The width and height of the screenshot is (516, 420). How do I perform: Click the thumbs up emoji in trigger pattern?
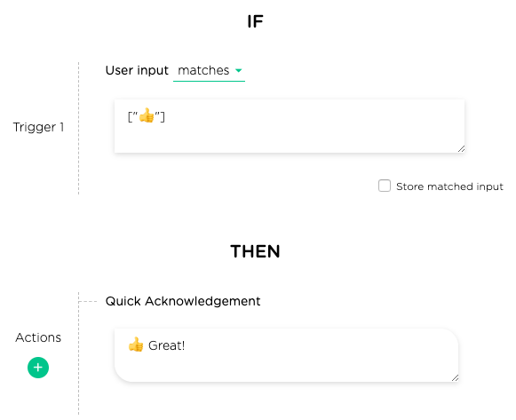pyautogui.click(x=147, y=115)
